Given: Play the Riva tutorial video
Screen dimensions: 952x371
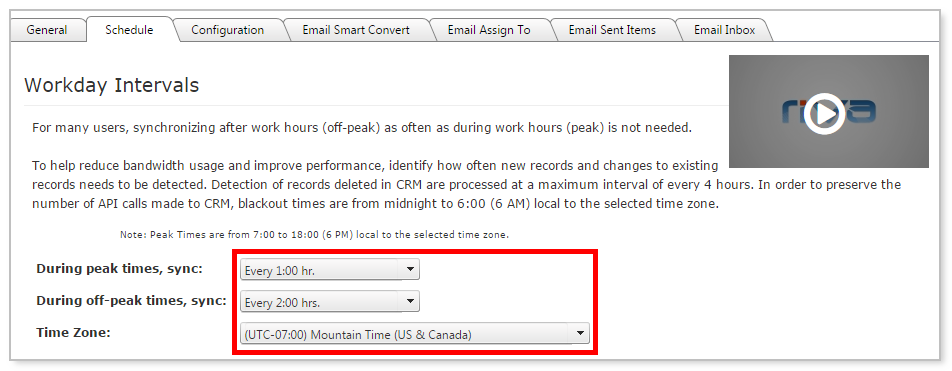Looking at the screenshot, I should click(824, 113).
